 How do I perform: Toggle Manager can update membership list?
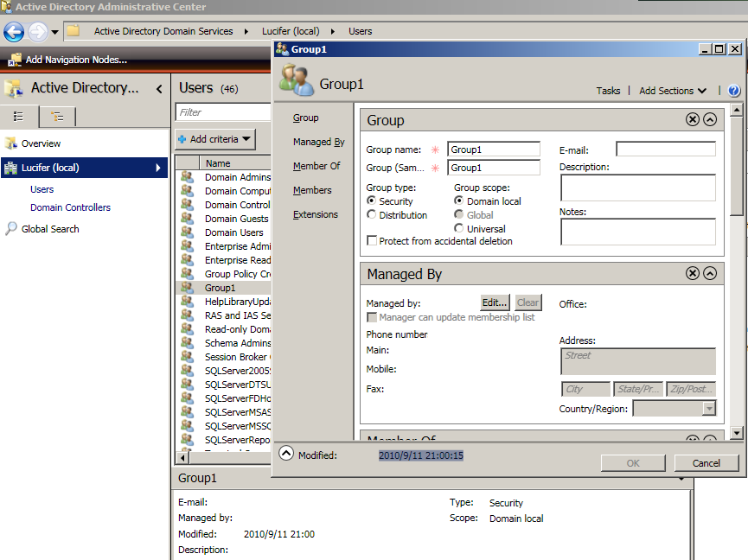pos(372,317)
